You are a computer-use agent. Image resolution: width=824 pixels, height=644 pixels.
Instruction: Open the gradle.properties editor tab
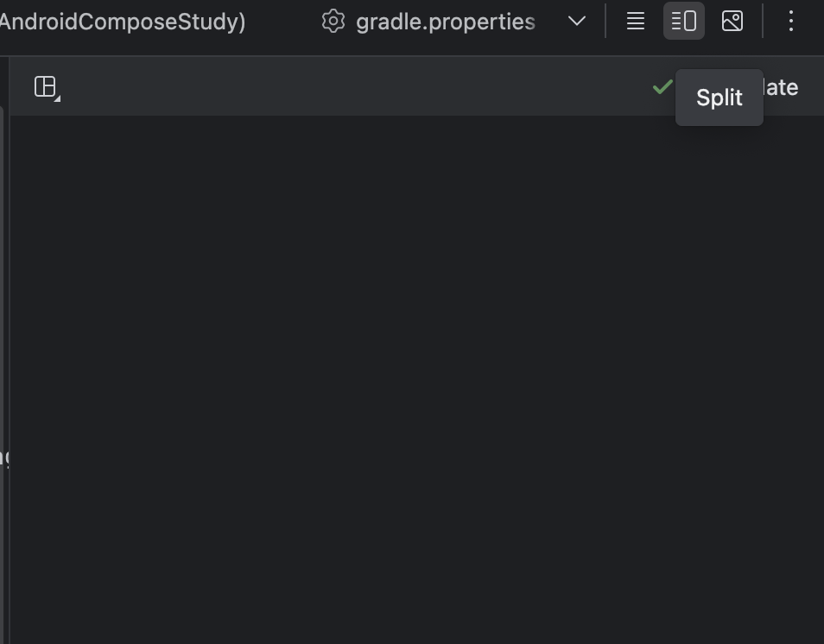click(445, 22)
